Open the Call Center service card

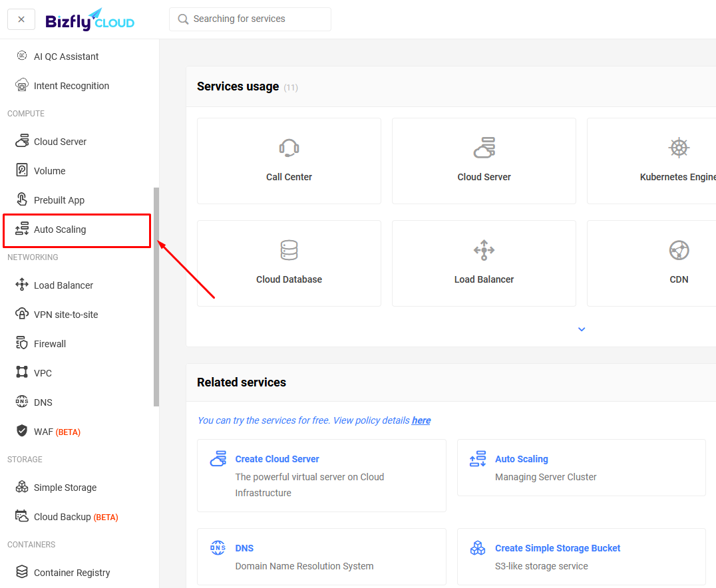[289, 161]
